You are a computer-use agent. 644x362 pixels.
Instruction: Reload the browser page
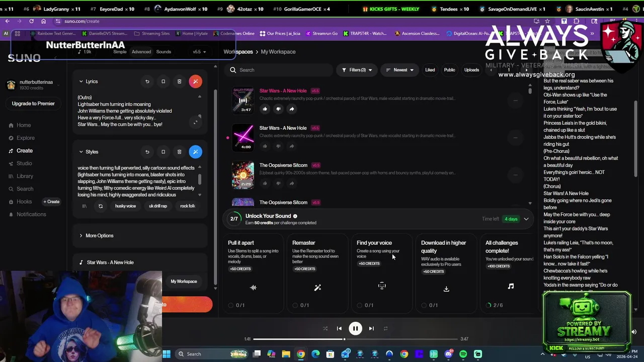coord(31,21)
